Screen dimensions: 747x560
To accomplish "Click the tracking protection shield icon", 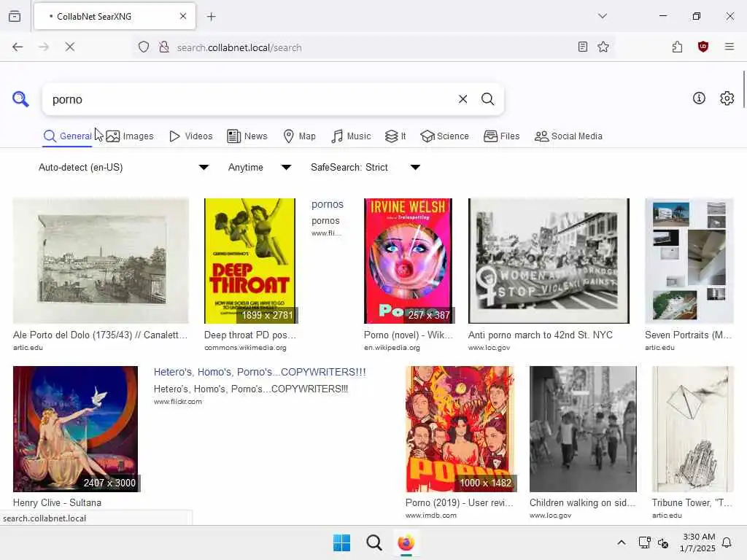I will pos(144,47).
